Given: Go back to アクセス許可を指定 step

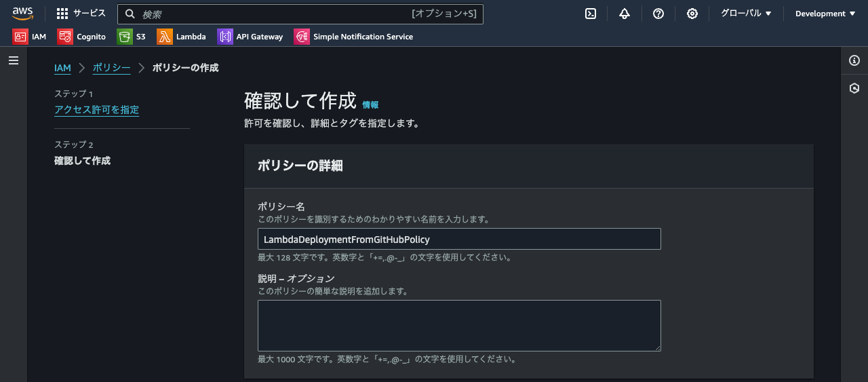Looking at the screenshot, I should pos(96,110).
